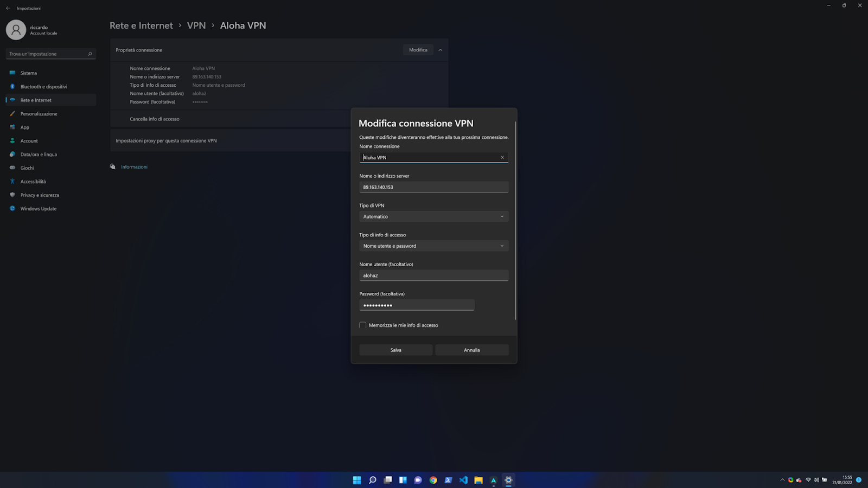Clear the Nome connessione field with X
Image resolution: width=868 pixels, height=488 pixels.
pyautogui.click(x=502, y=158)
